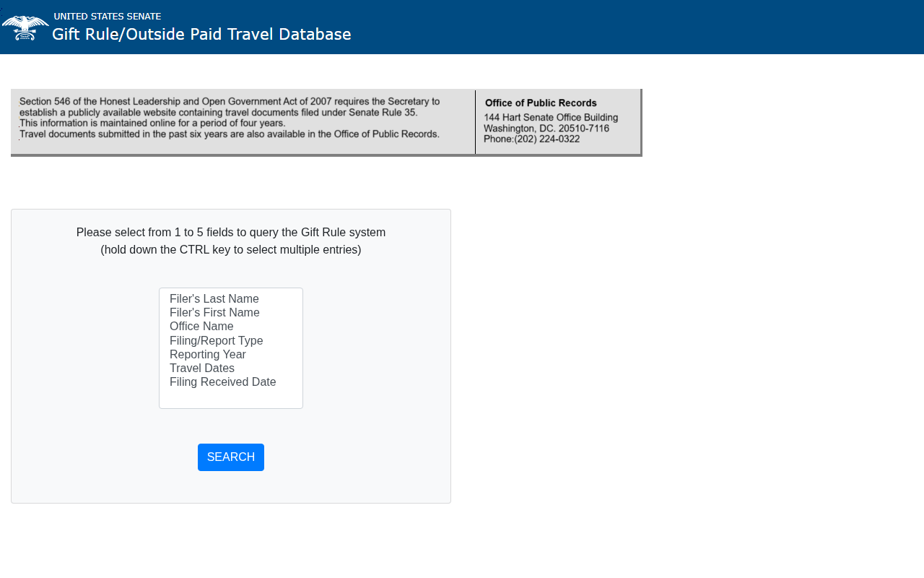Select Filer's Last Name in the field list

coord(214,299)
